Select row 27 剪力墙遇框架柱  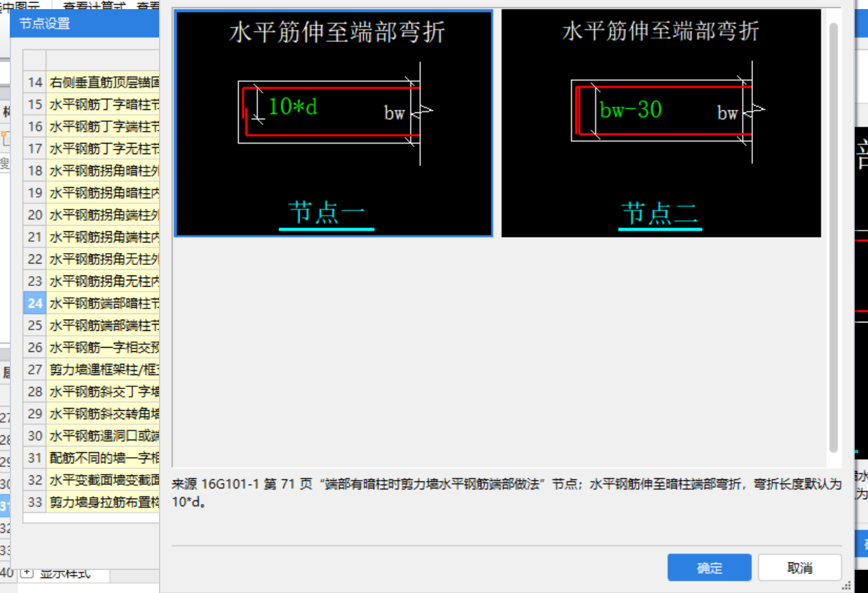pos(104,369)
